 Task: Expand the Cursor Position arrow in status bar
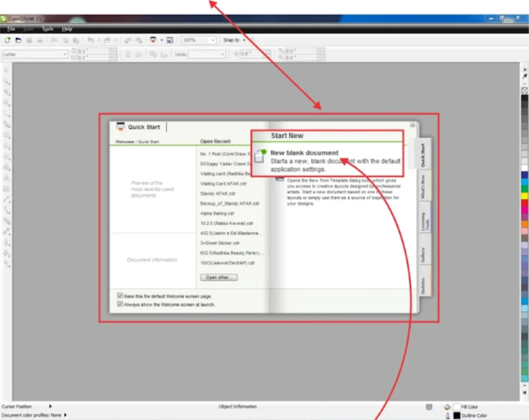50,407
